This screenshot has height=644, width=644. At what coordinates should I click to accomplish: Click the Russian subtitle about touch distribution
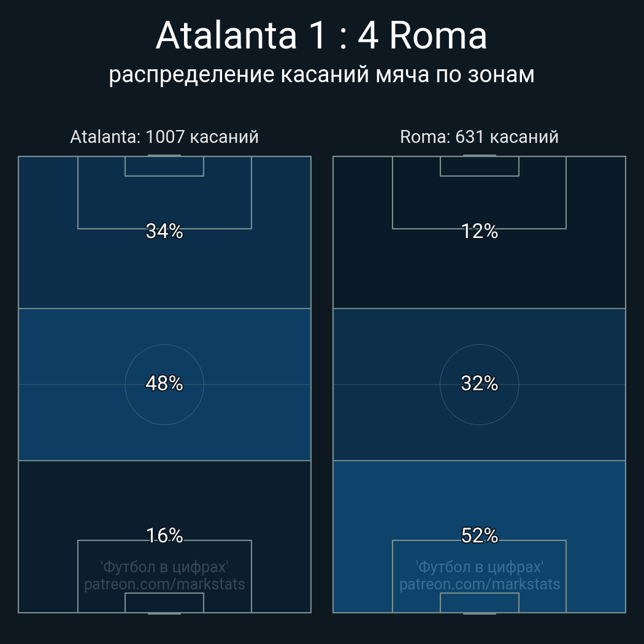click(321, 75)
